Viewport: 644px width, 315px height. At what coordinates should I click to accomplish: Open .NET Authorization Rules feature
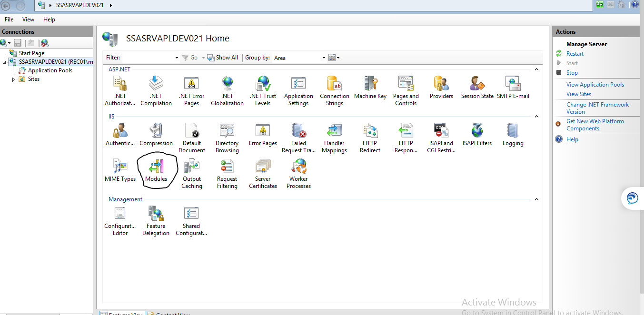click(x=120, y=91)
